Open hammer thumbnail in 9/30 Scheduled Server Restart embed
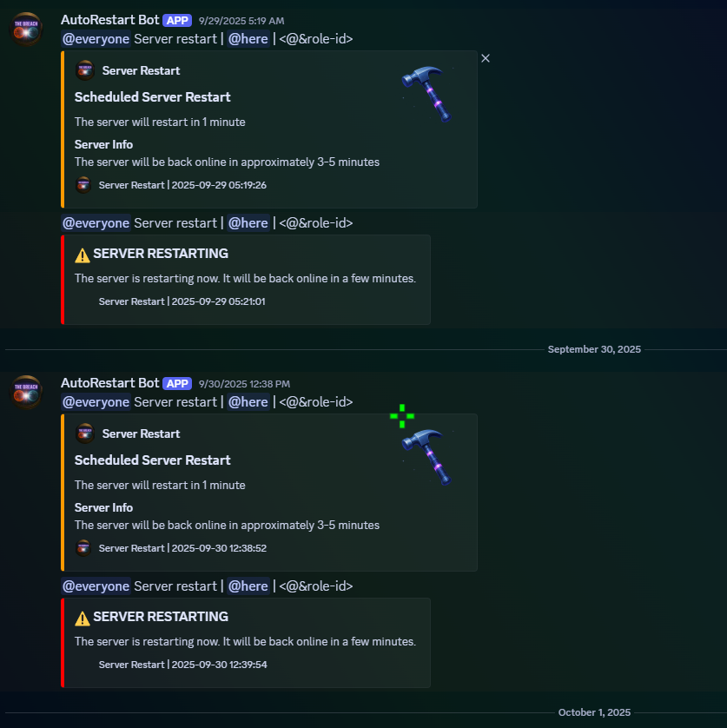This screenshot has height=728, width=727. coord(426,457)
